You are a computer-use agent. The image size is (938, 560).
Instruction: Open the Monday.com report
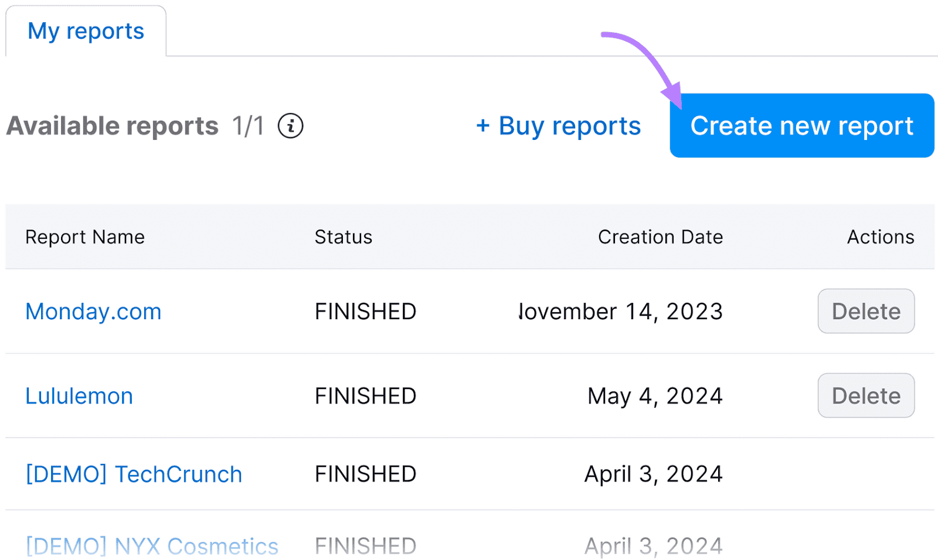(x=93, y=311)
